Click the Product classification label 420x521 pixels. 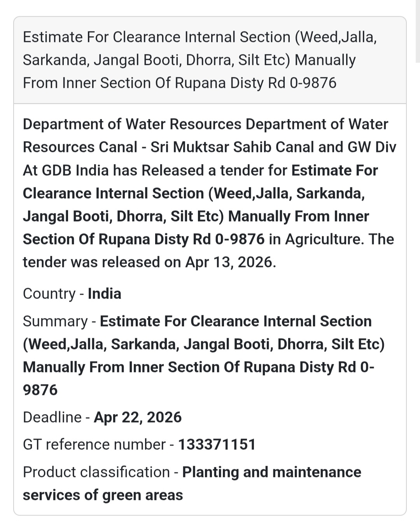pyautogui.click(x=96, y=472)
